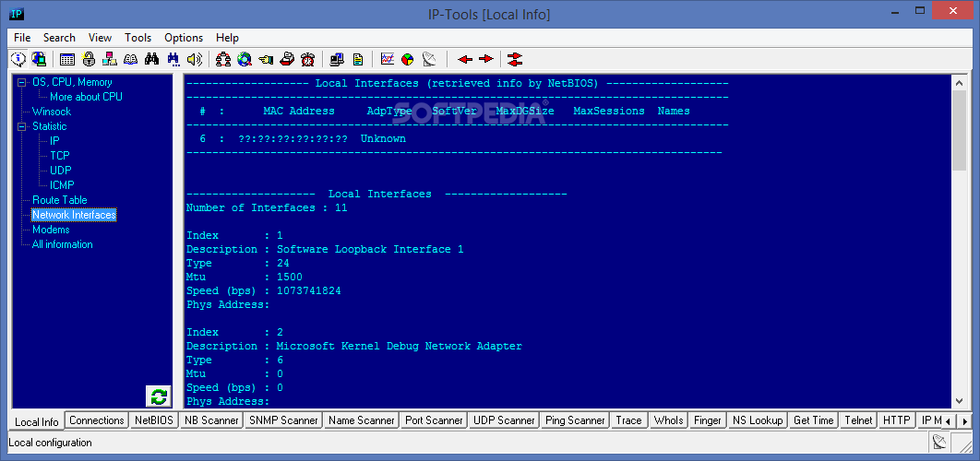Click the yellow document HTTP toolbar icon
Viewport: 980px width, 461px height.
coord(357,59)
